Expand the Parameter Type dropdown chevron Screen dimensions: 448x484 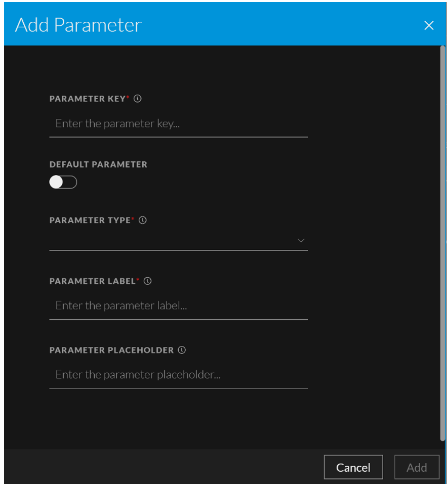[301, 240]
